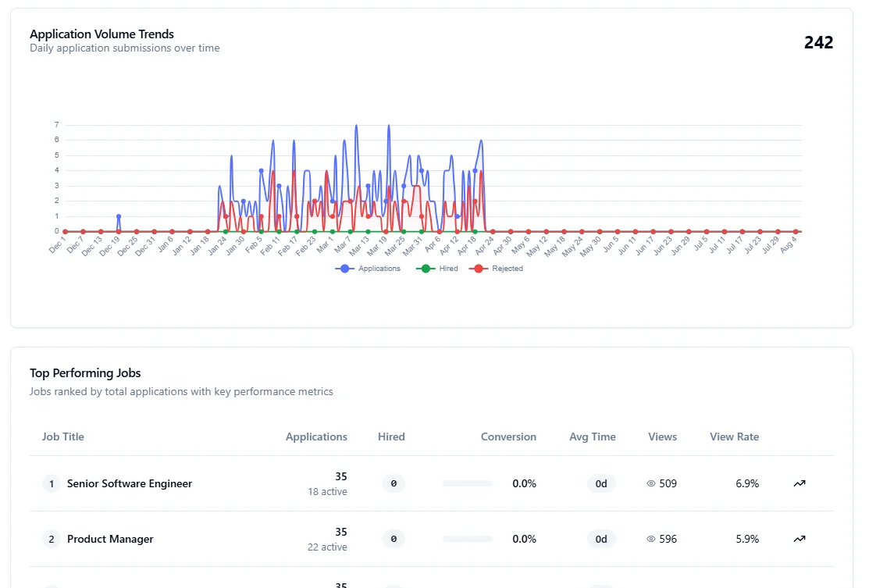The width and height of the screenshot is (869, 588).
Task: Click trending-up icon in Product Manager row
Action: 800,540
